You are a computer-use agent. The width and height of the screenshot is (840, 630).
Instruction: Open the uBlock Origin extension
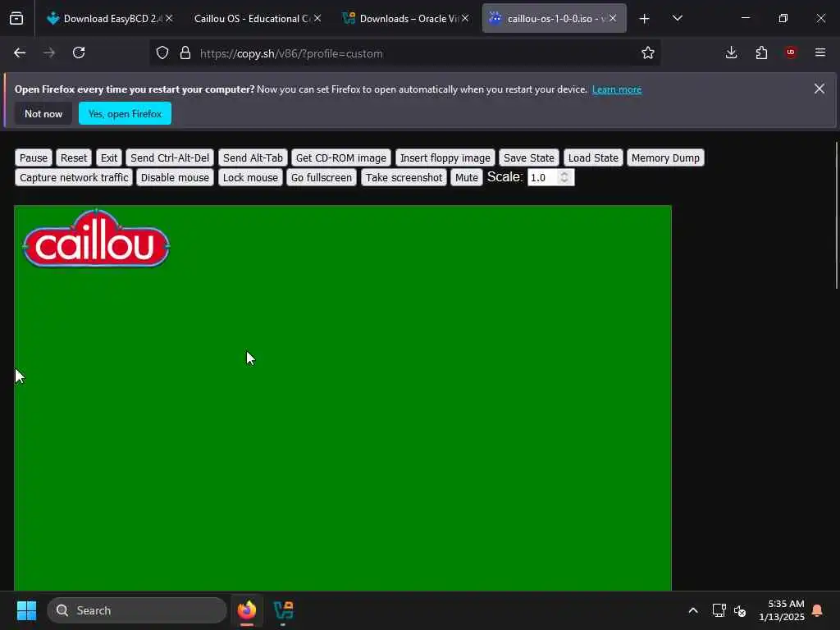[x=791, y=52]
